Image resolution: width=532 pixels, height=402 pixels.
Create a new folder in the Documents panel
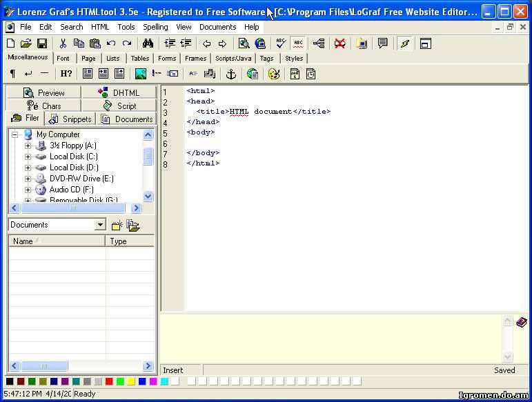point(117,225)
